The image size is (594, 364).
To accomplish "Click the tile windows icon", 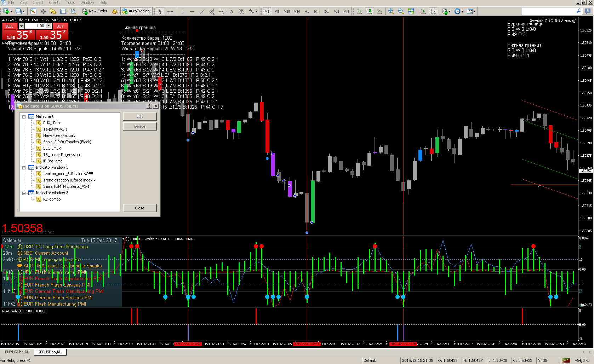I will 411,11.
